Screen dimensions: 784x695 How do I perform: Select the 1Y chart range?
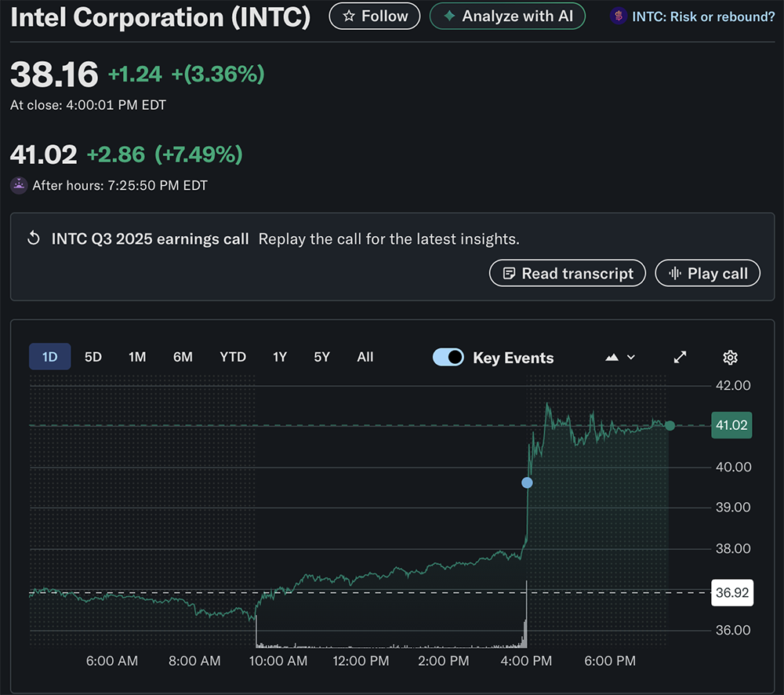[280, 357]
